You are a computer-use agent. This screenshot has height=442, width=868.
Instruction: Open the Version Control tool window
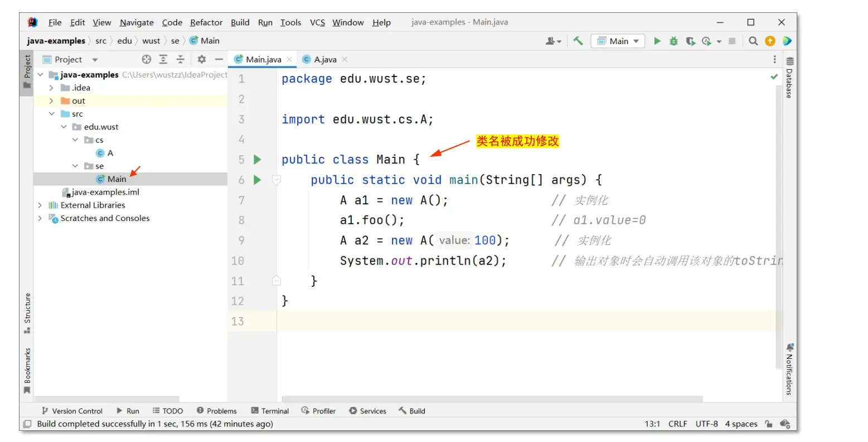[72, 411]
